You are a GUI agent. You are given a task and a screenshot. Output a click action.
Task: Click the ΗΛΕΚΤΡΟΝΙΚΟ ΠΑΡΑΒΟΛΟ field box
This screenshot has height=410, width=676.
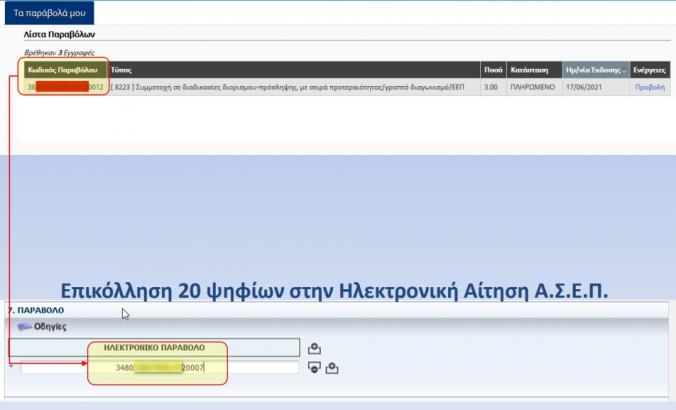pyautogui.click(x=155, y=348)
